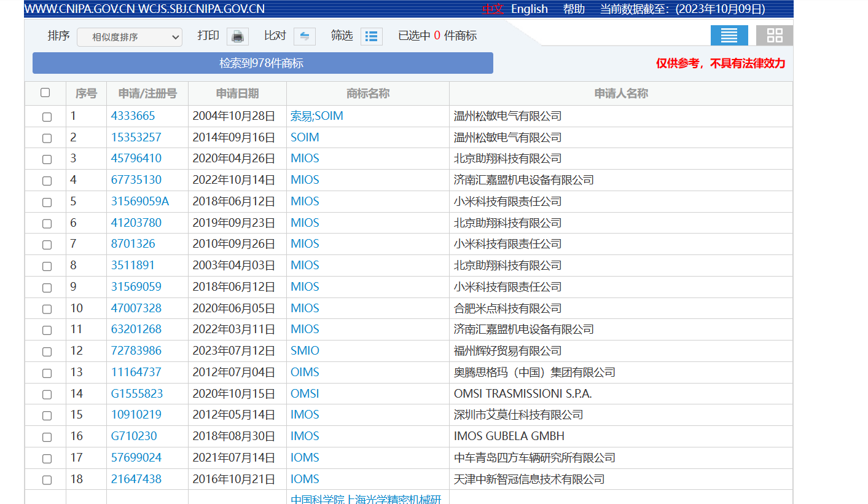The image size is (868, 504).
Task: Open registration number 15353257
Action: coord(136,137)
